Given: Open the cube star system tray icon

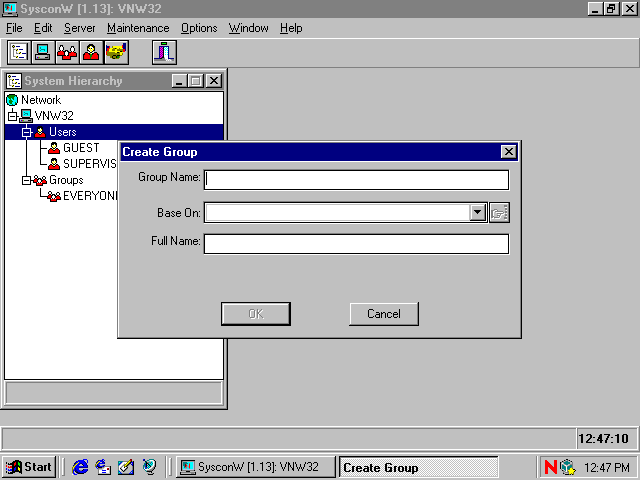Looking at the screenshot, I should tap(568, 467).
